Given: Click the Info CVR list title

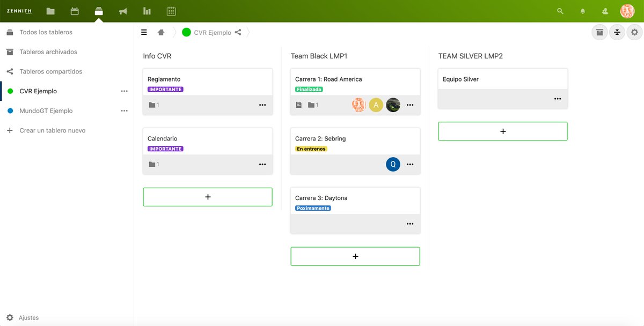Looking at the screenshot, I should coord(157,56).
